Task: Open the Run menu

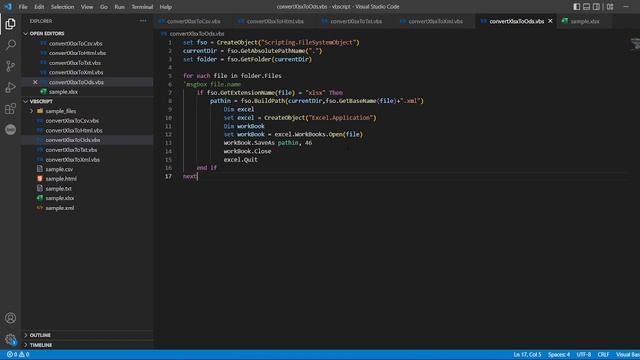Action: 119,7
